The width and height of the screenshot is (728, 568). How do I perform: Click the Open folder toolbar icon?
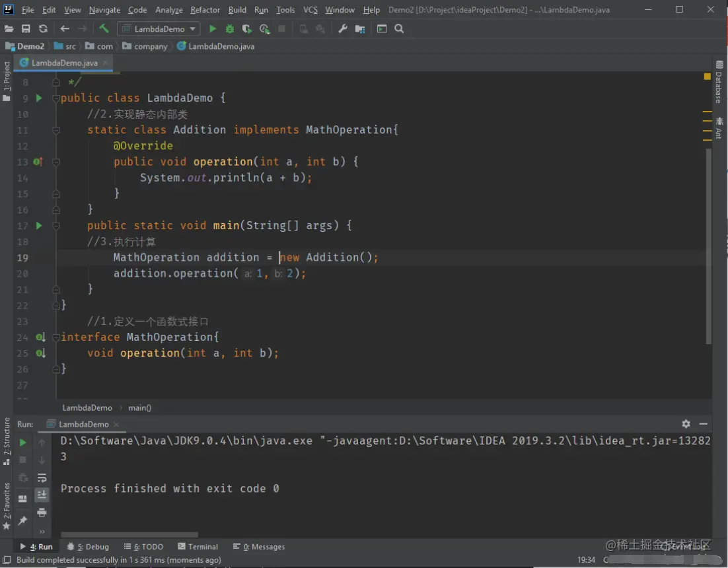(x=9, y=29)
